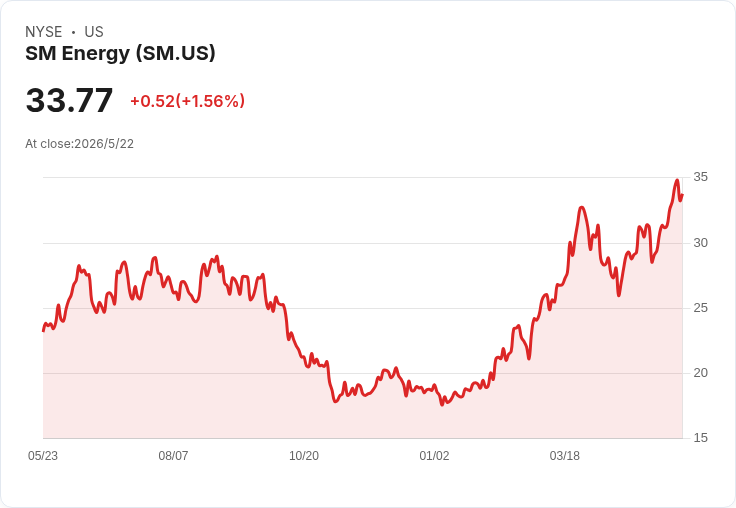Click the chart's lowest point near January
Image resolution: width=736 pixels, height=508 pixels.
pyautogui.click(x=442, y=404)
